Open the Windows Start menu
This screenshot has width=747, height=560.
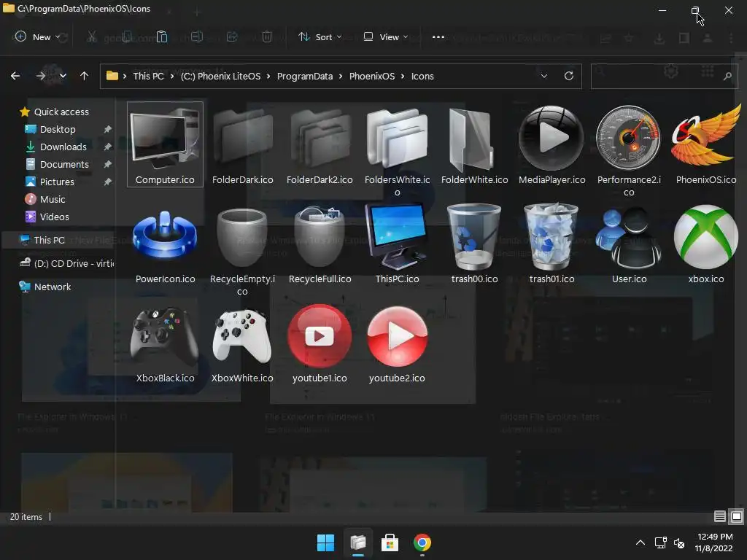pos(326,542)
